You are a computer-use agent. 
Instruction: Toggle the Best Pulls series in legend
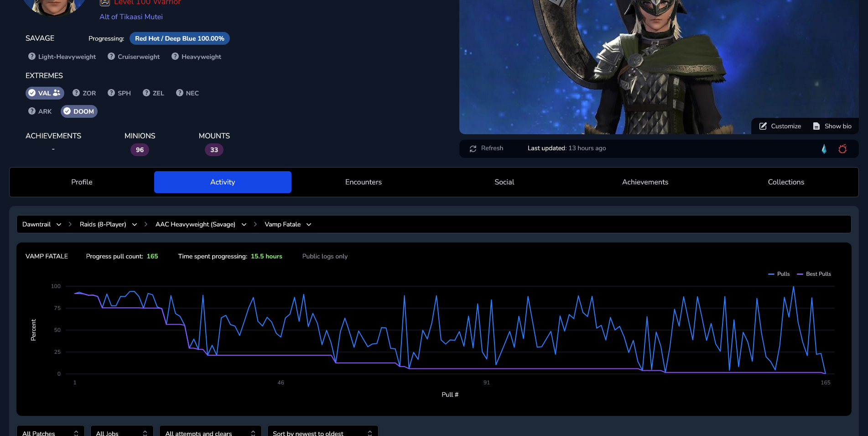tap(814, 274)
